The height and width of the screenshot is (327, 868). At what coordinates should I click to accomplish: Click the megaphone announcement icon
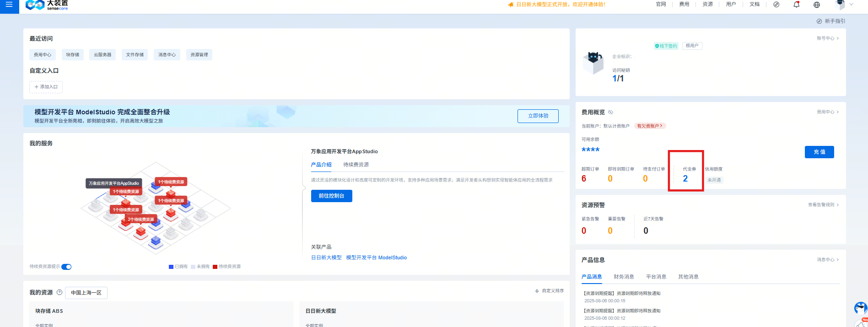[511, 5]
